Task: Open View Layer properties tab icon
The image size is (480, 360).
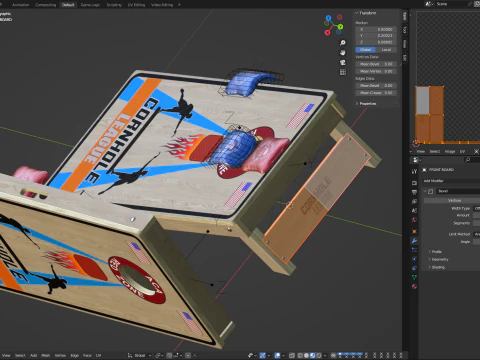Action: (414, 201)
